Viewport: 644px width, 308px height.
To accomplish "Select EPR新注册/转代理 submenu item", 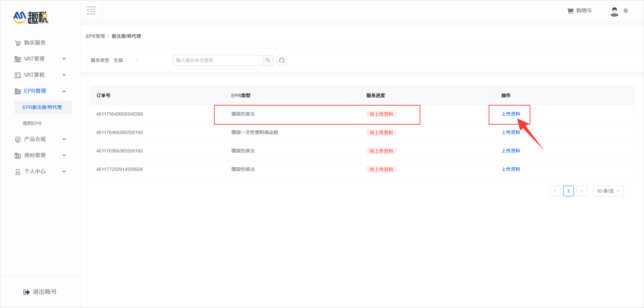I will [42, 107].
